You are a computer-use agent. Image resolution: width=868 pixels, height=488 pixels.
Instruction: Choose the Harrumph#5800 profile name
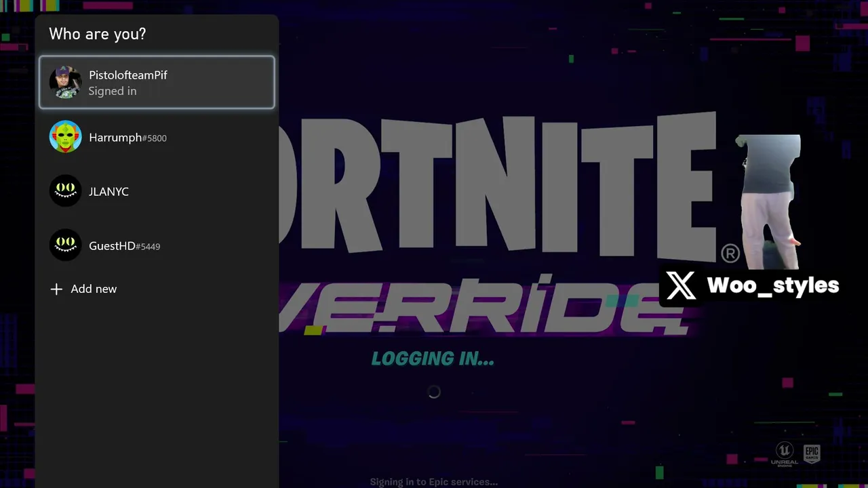[127, 138]
